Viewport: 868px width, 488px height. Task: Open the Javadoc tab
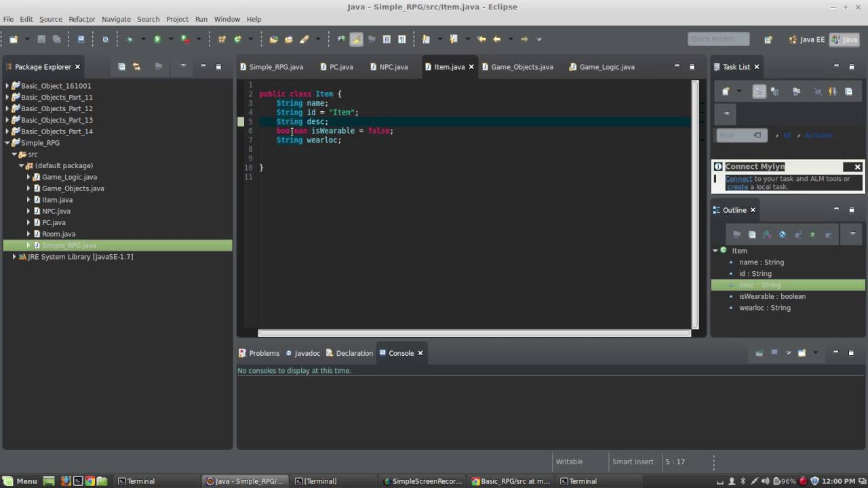pyautogui.click(x=303, y=353)
